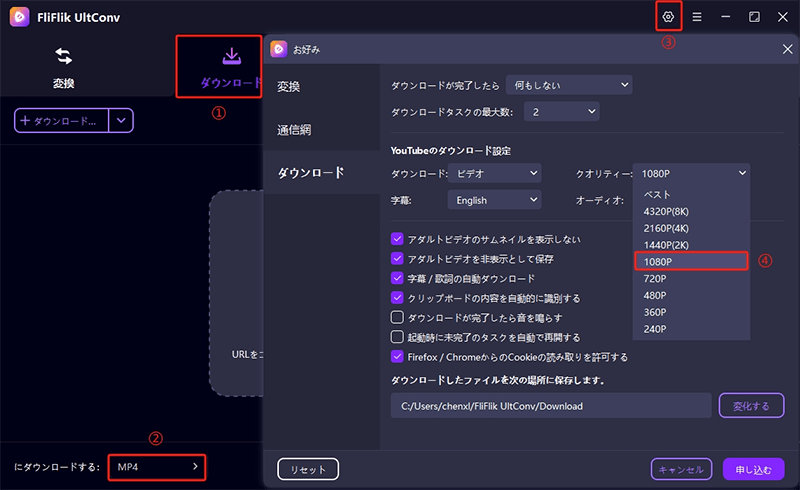Image resolution: width=800 pixels, height=490 pixels.
Task: Expand the arrow beside the +ダウンロード button
Action: (121, 121)
